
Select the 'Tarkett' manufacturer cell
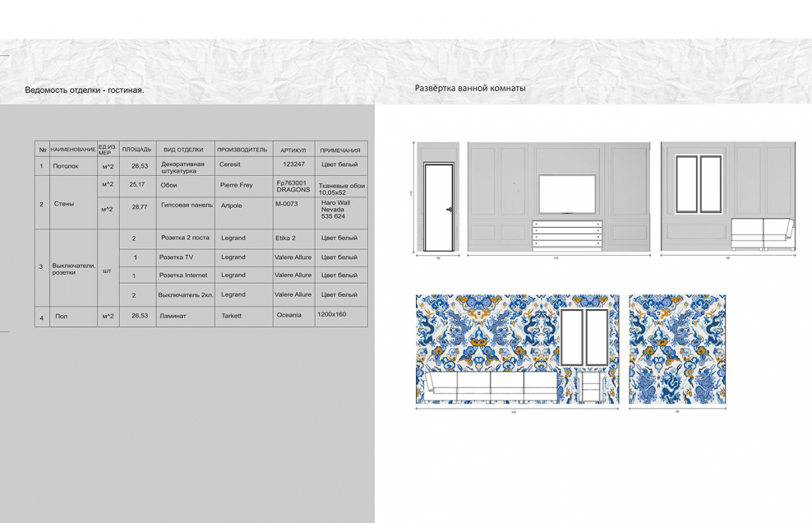click(232, 316)
